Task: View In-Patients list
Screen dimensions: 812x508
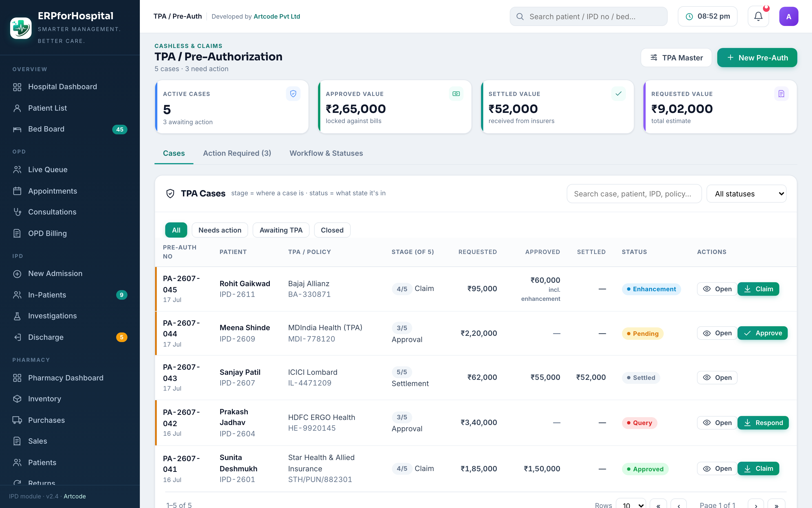Action: 70,295
